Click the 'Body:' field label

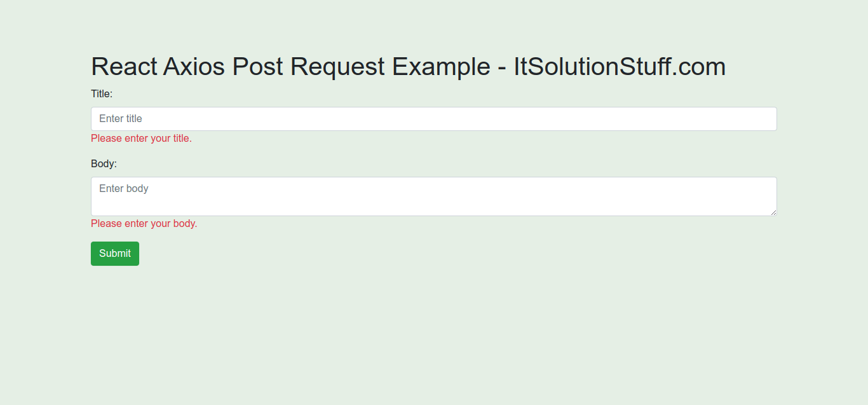coord(103,163)
